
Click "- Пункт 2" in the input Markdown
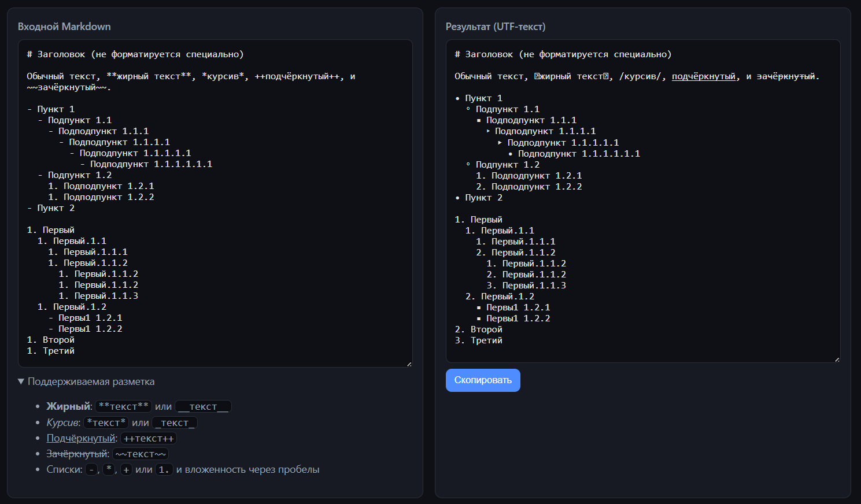[x=51, y=208]
